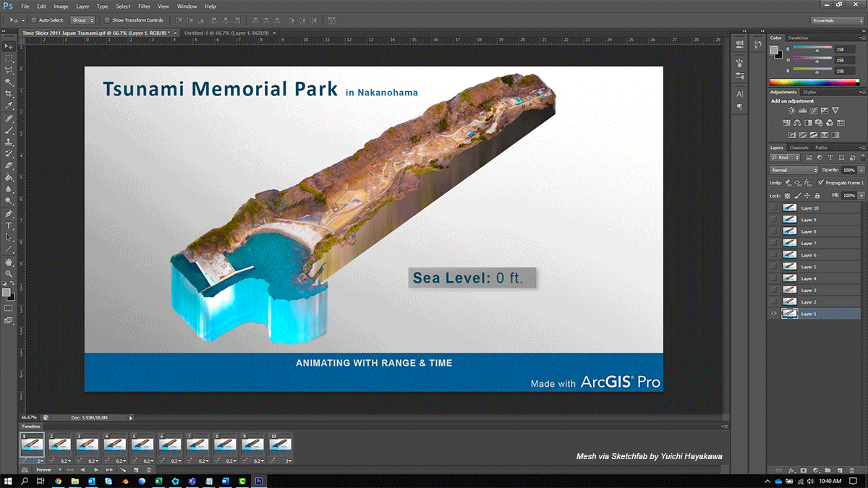Click the RGB color spectrum bar

pyautogui.click(x=813, y=82)
